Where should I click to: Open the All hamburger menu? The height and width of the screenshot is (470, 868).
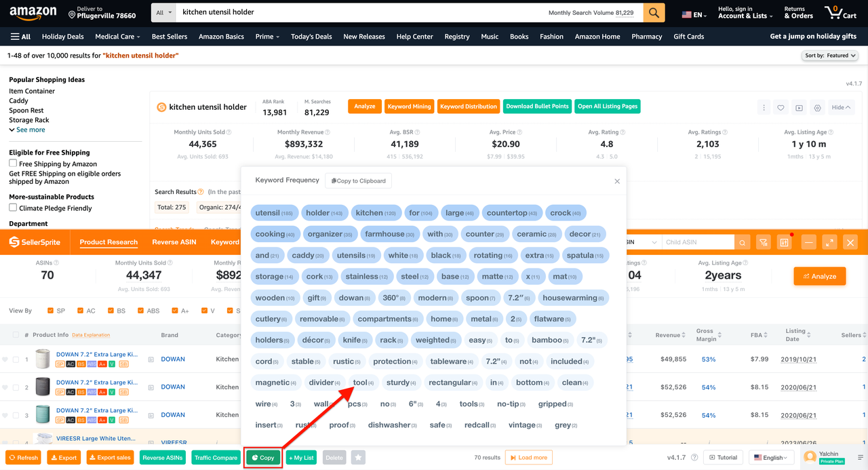tap(20, 37)
